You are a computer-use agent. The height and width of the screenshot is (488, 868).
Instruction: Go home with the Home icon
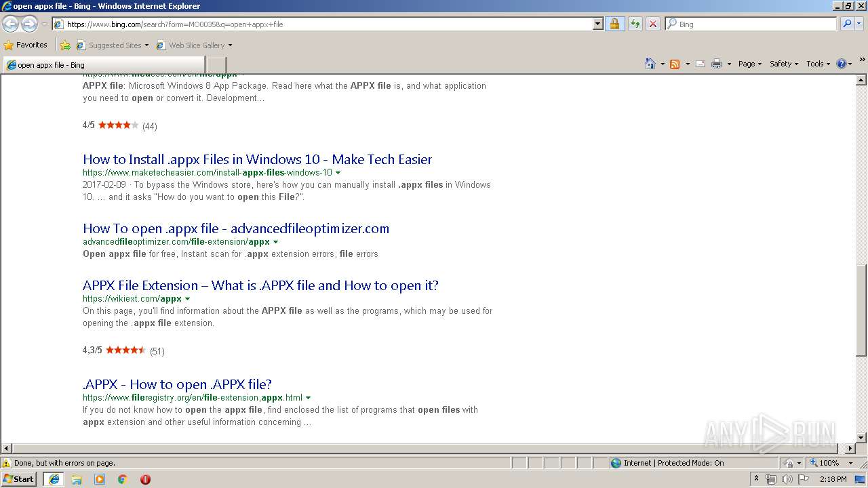(x=650, y=64)
